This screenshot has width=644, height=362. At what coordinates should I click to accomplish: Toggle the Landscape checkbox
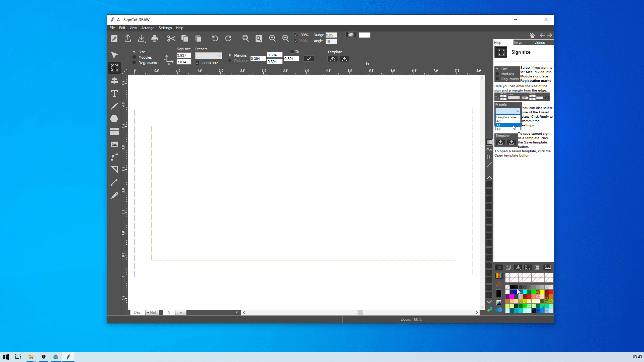tap(198, 63)
